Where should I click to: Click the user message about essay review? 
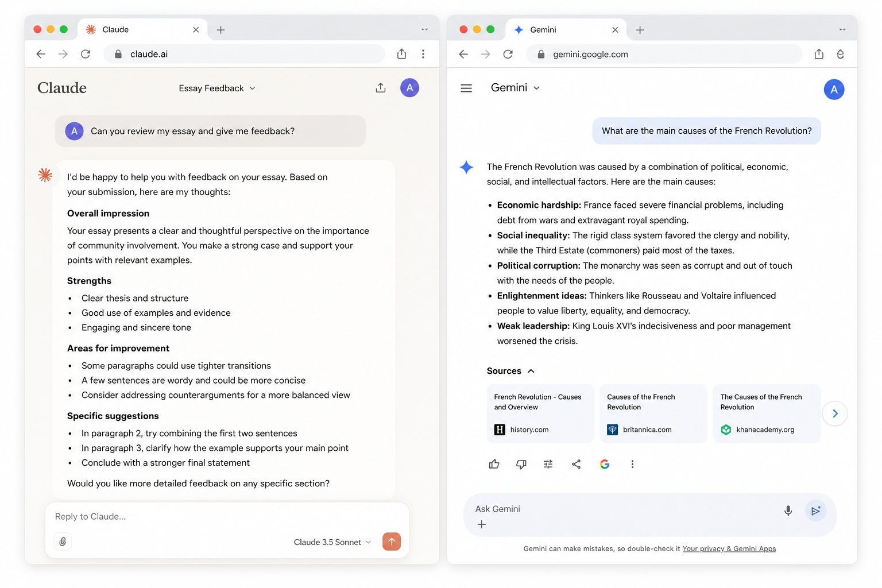pyautogui.click(x=210, y=131)
